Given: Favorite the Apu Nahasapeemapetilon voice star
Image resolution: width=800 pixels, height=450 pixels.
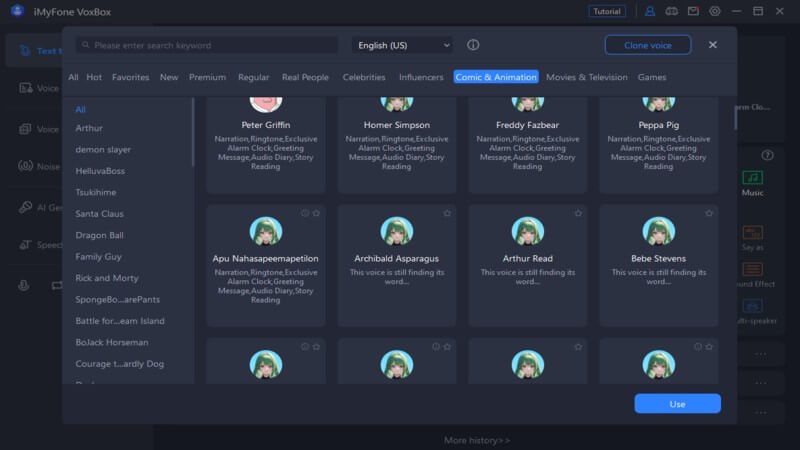Looking at the screenshot, I should (x=316, y=213).
